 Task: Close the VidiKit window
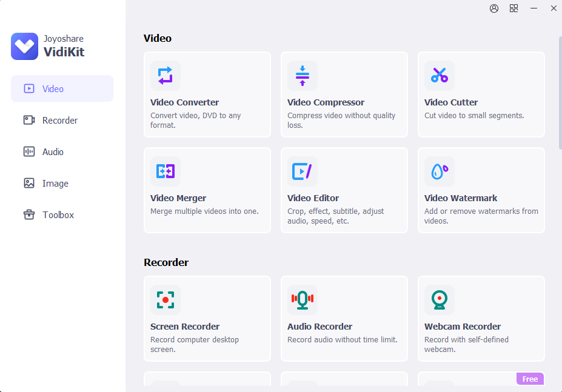tap(554, 8)
